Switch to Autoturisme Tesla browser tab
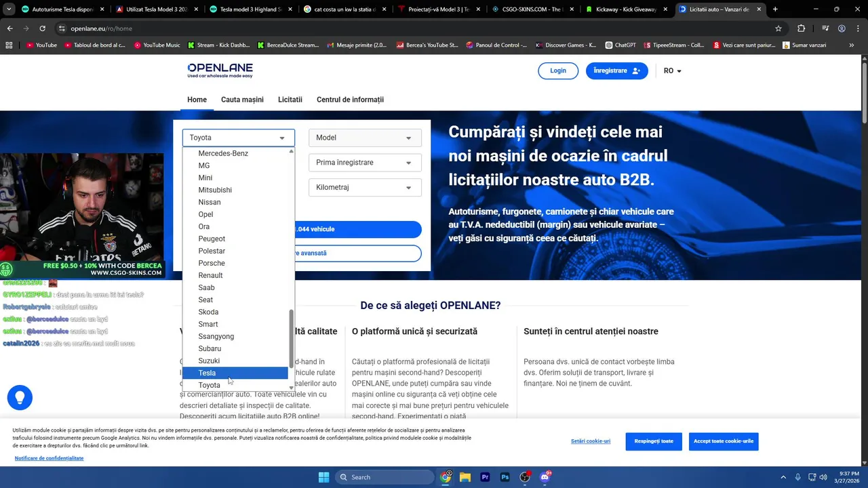Screen dimensions: 868x488 point(63,9)
